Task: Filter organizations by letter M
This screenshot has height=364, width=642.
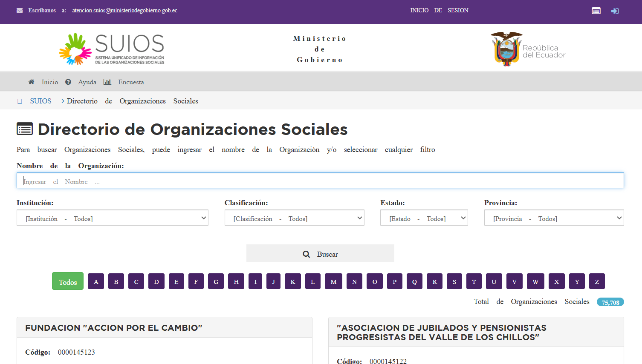Action: click(x=333, y=281)
